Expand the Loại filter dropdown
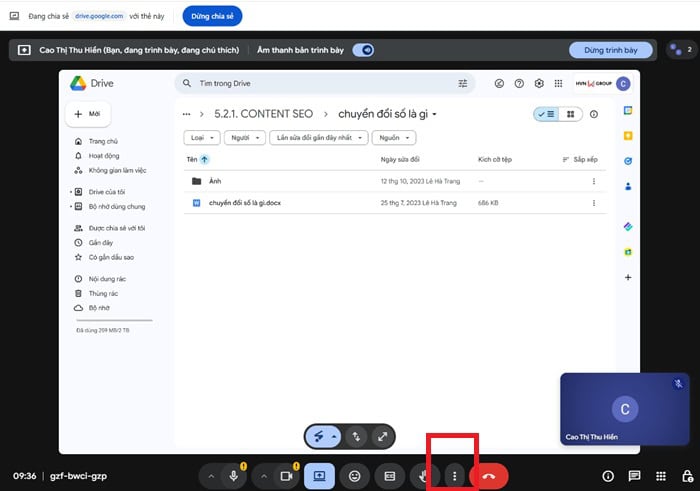Screen dimensions: 700x491 point(201,137)
